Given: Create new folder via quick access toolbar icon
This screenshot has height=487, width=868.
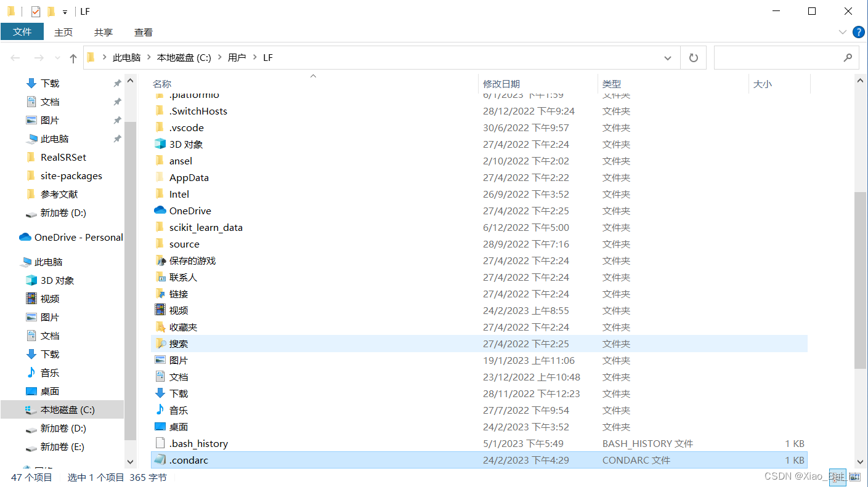Looking at the screenshot, I should [51, 11].
